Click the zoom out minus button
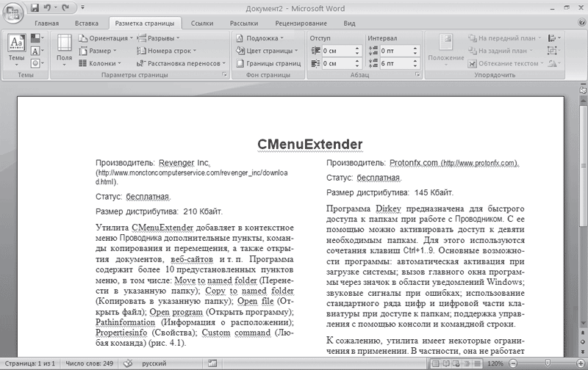The height and width of the screenshot is (370, 588). pyautogui.click(x=513, y=363)
